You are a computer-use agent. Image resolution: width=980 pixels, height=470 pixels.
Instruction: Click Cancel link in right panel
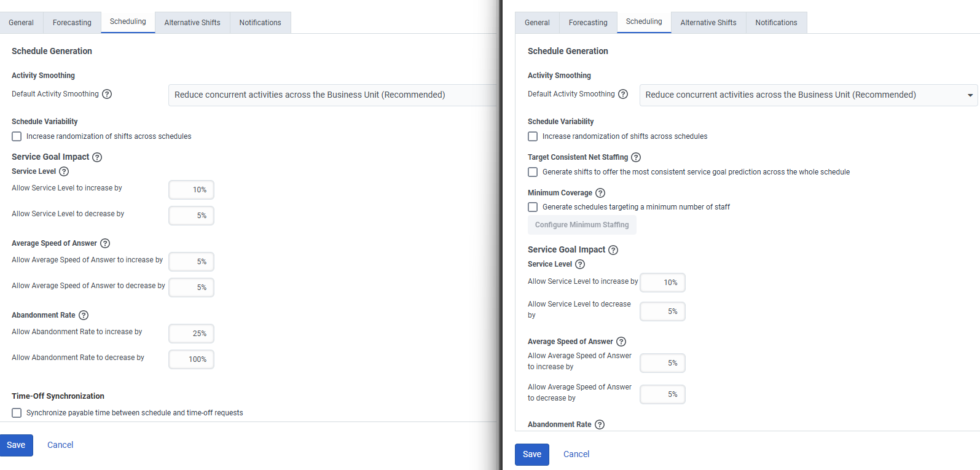[x=576, y=454]
